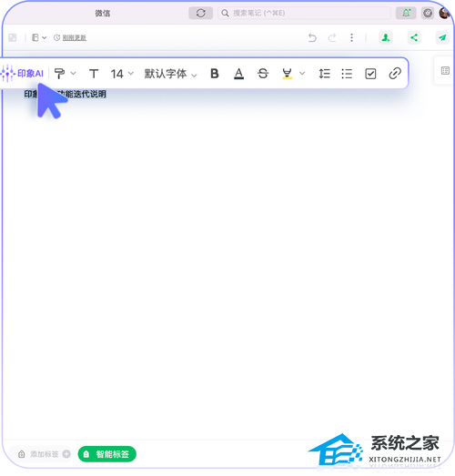Screen dimensions: 455x476
Task: Click the 智能标签 green button
Action: tap(107, 454)
